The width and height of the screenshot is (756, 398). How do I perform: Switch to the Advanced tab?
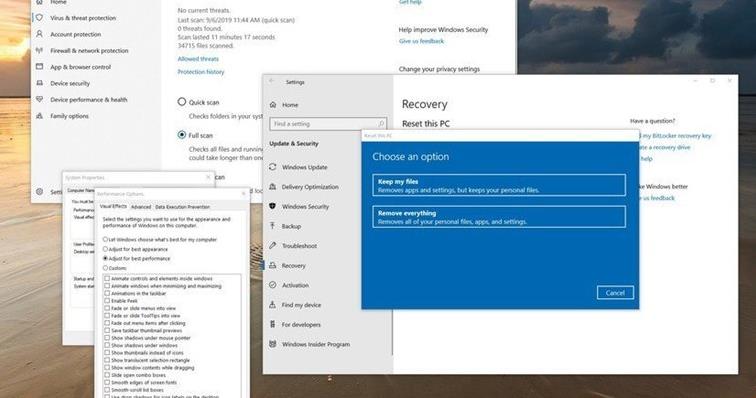coord(141,206)
